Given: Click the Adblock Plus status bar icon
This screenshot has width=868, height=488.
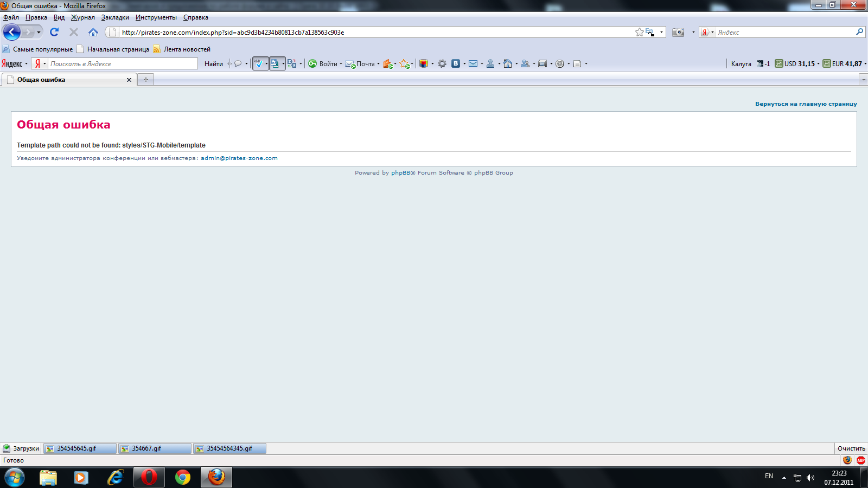Looking at the screenshot, I should pos(861,460).
